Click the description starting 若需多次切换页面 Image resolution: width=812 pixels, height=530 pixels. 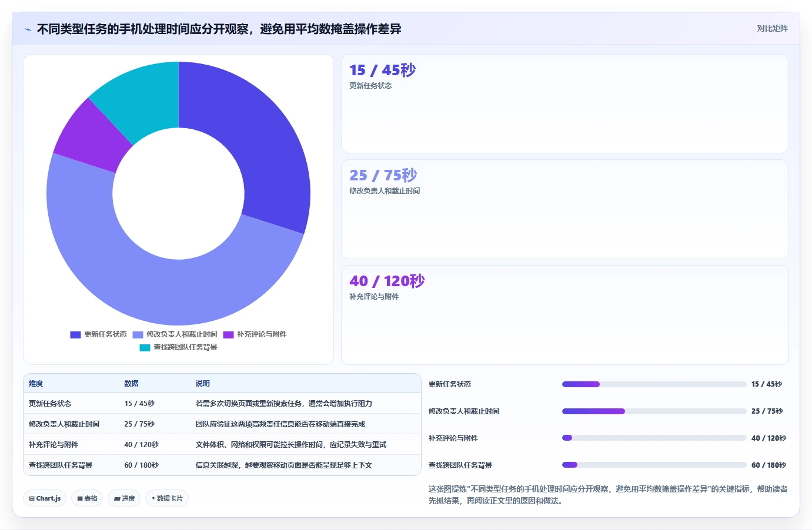coord(284,404)
